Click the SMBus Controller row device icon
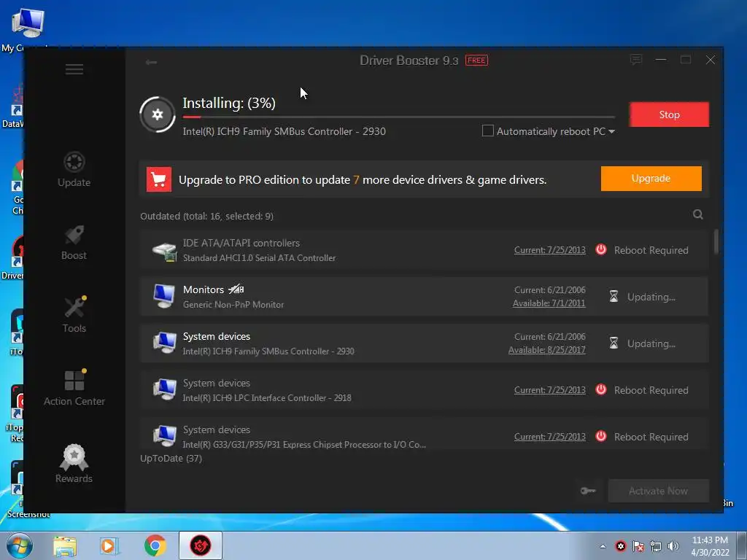747x560 pixels. [164, 343]
